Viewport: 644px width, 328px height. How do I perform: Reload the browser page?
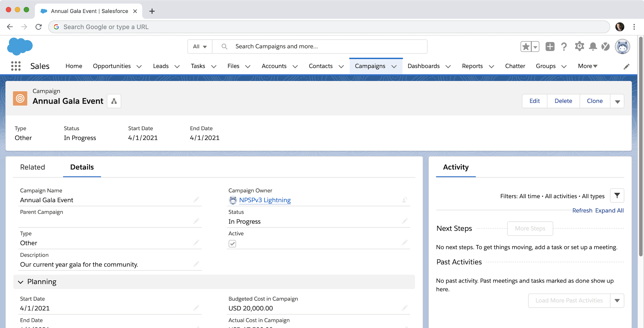click(39, 27)
